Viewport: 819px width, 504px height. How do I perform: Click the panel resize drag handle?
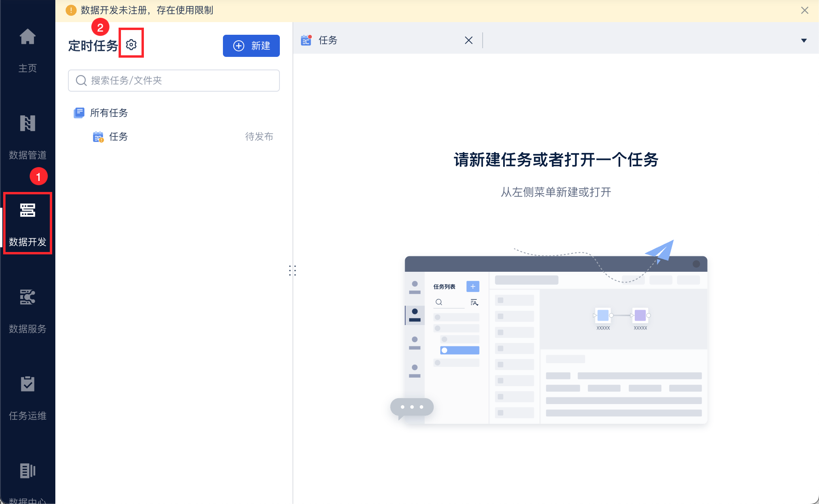pyautogui.click(x=292, y=271)
